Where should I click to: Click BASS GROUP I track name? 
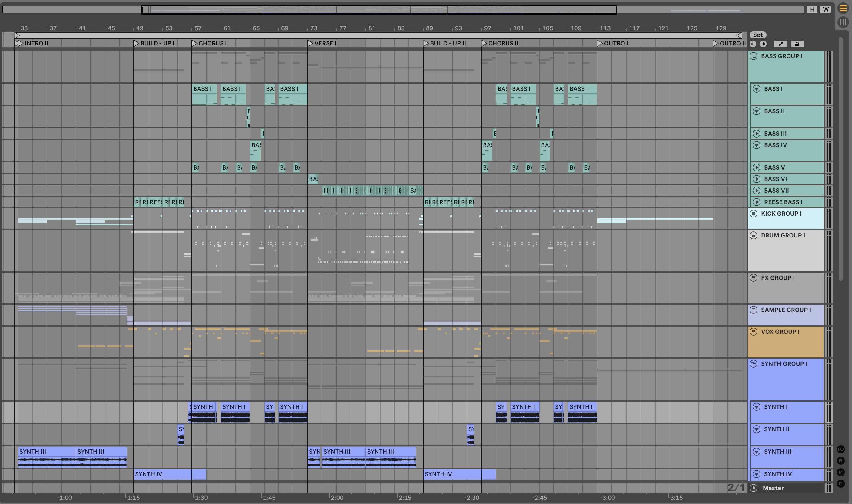[x=781, y=56]
